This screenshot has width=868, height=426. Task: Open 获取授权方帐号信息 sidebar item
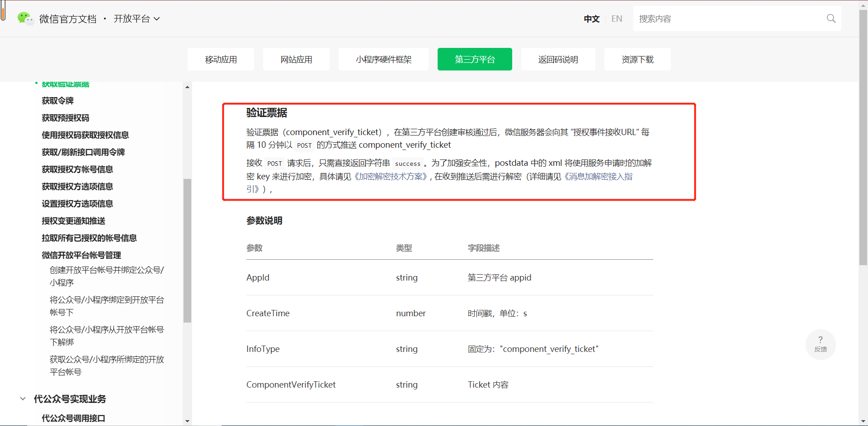[77, 169]
